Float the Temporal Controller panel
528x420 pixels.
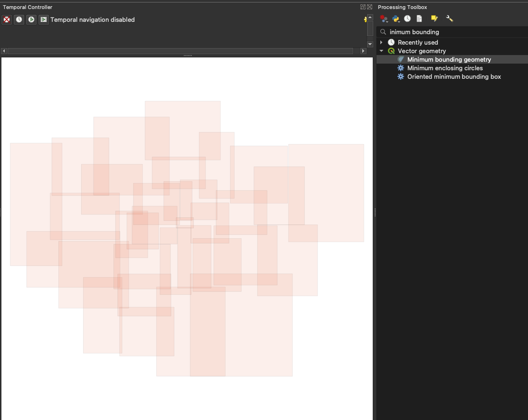[363, 7]
